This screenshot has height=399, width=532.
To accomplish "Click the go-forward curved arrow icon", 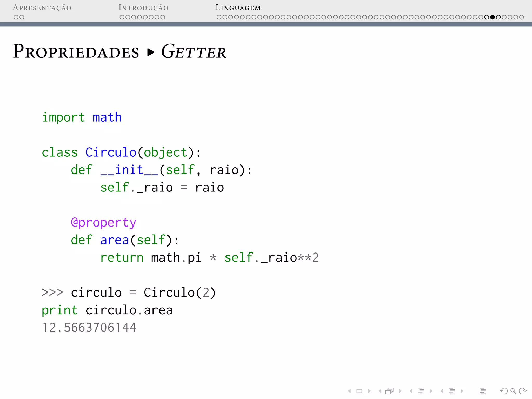I will click(x=523, y=391).
